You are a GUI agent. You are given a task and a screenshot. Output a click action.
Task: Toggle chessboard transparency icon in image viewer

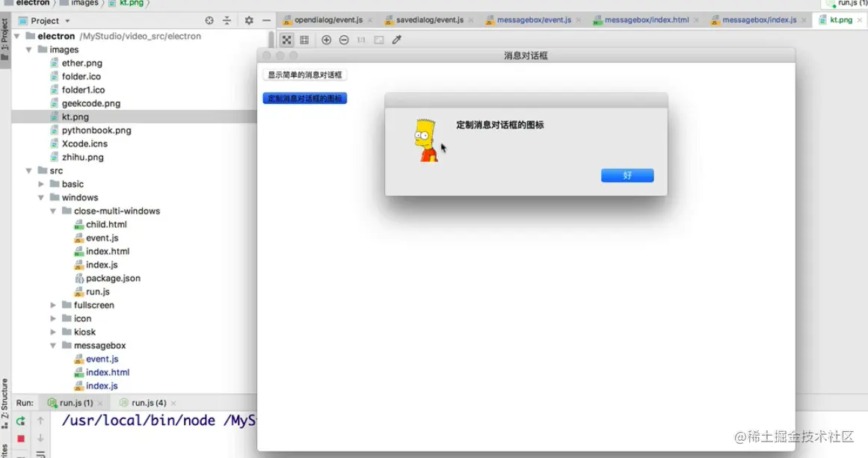pyautogui.click(x=287, y=40)
